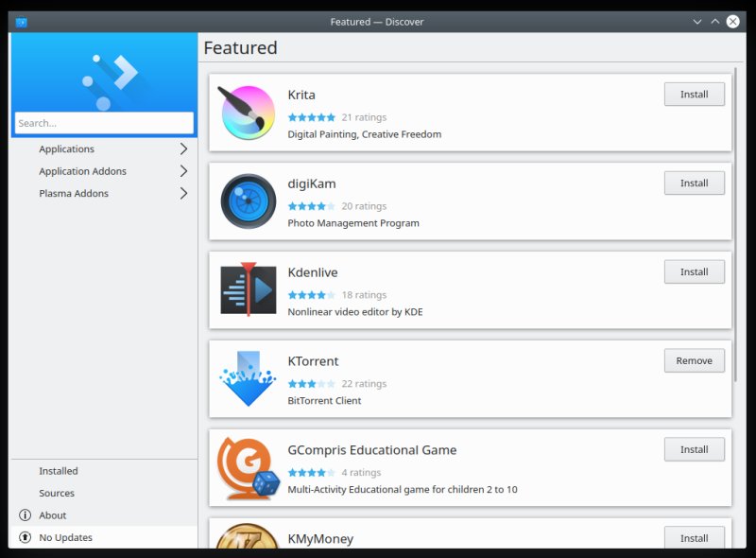Open the About page

click(104, 515)
